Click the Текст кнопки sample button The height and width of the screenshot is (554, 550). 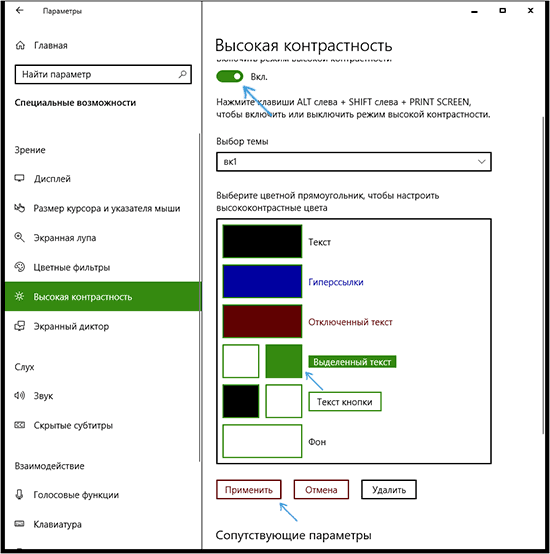pos(345,401)
